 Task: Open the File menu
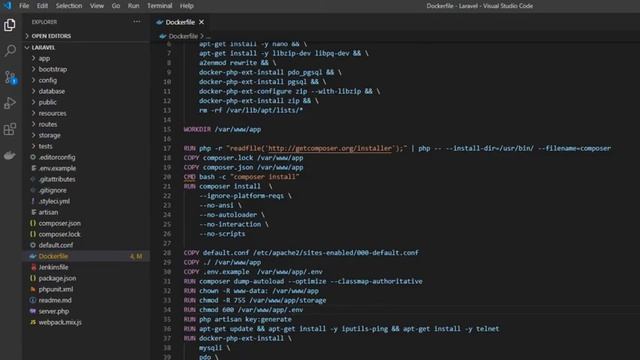pyautogui.click(x=24, y=6)
